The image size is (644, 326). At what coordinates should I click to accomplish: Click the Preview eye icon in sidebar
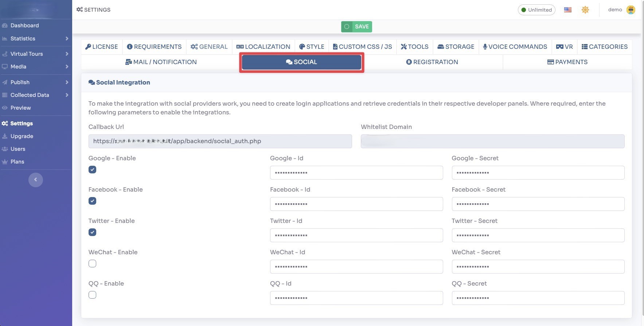5,108
